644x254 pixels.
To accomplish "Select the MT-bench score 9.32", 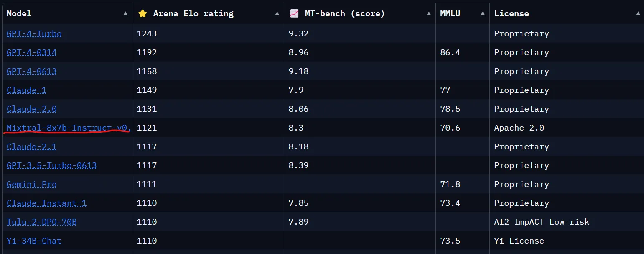I will pos(299,33).
